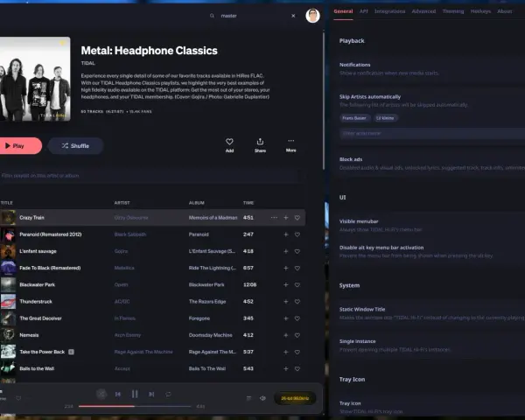Sort tracks by TITLE column header
The image size is (525, 420).
[x=7, y=203]
